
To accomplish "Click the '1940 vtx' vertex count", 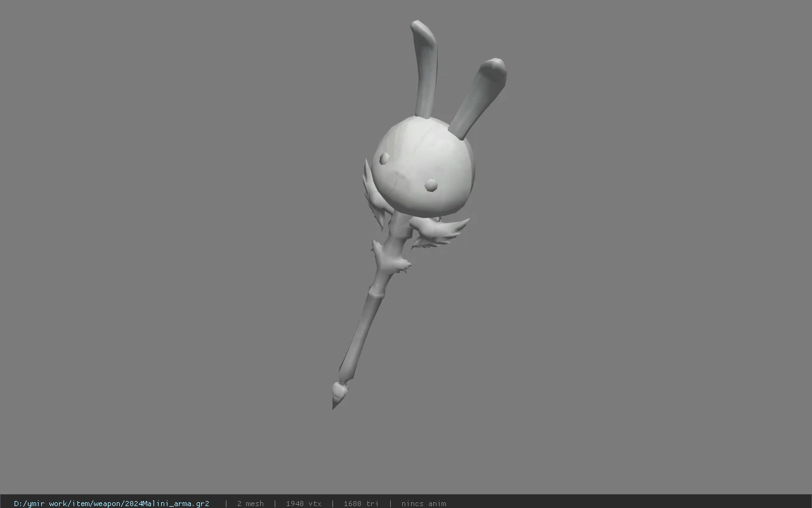I will (x=303, y=504).
